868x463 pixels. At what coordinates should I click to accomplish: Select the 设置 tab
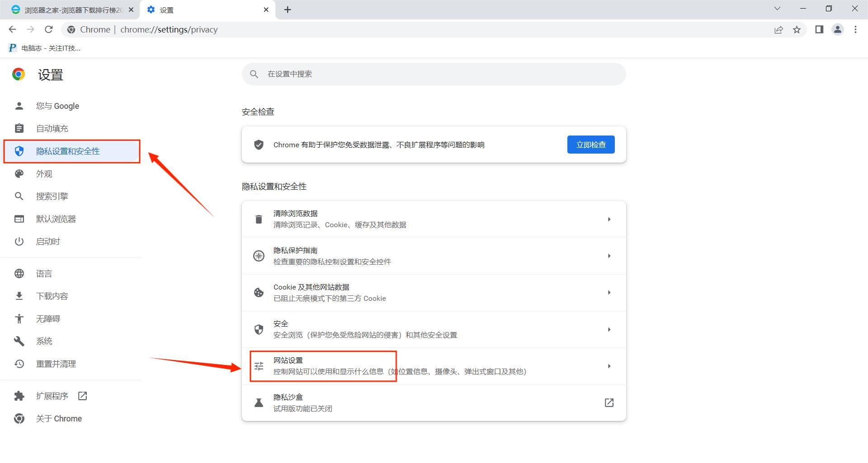coord(208,10)
